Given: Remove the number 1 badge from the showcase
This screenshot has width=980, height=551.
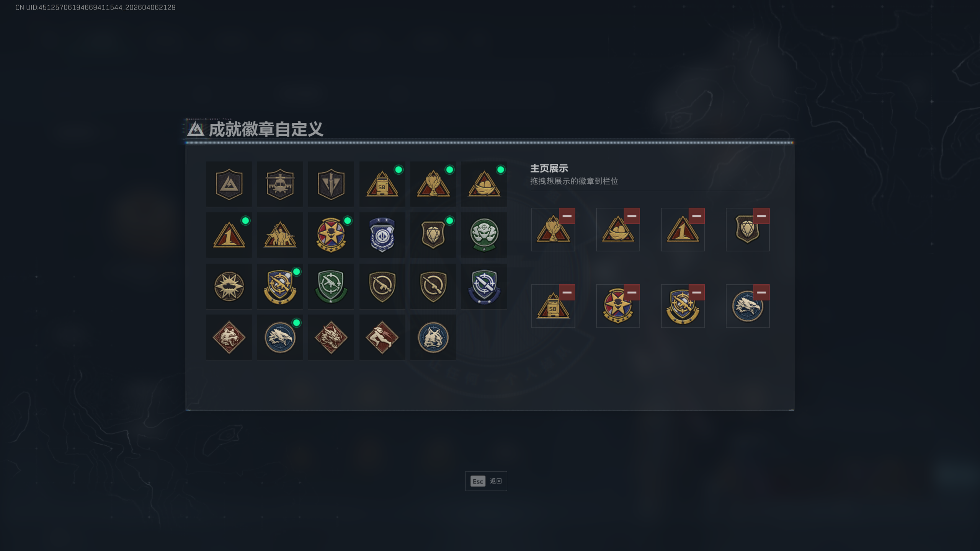Looking at the screenshot, I should tap(697, 216).
